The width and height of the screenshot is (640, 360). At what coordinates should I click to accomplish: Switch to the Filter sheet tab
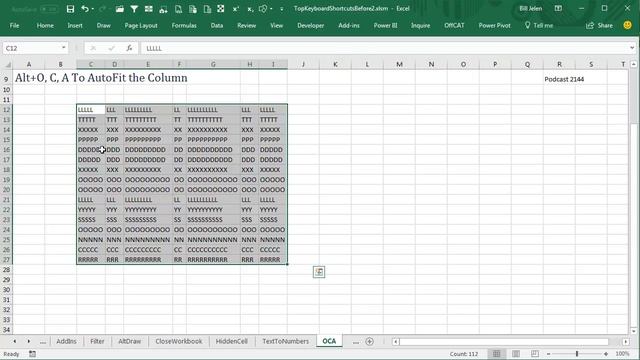point(97,341)
